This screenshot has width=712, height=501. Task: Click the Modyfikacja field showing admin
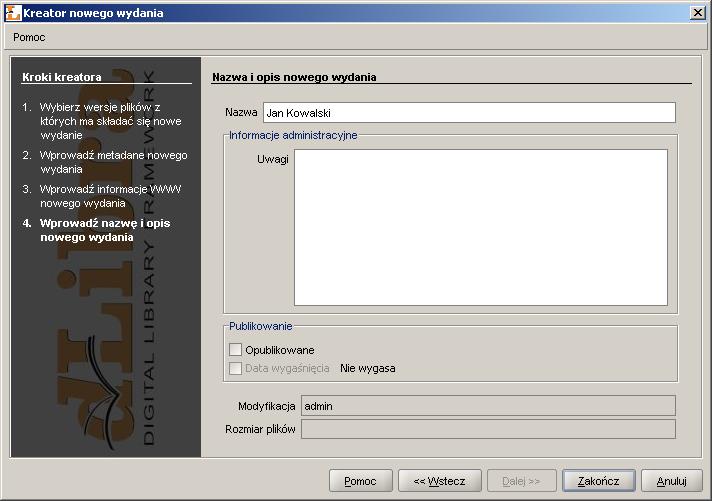tap(488, 406)
